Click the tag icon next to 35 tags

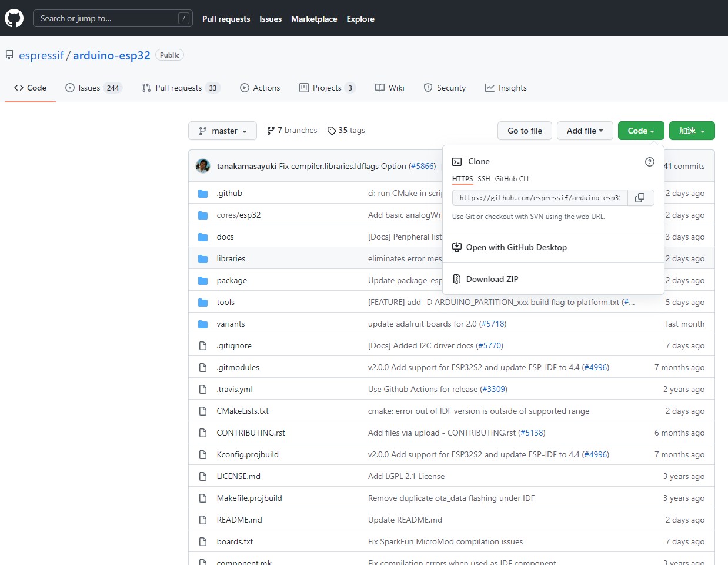point(332,131)
